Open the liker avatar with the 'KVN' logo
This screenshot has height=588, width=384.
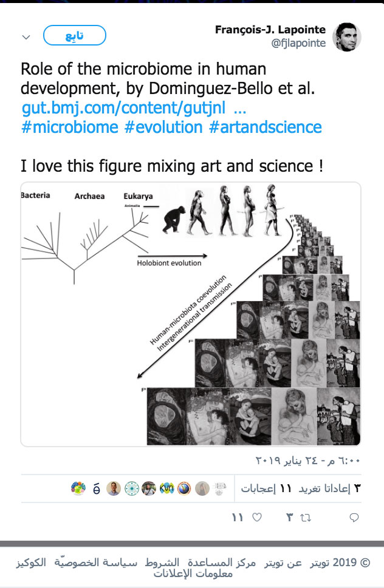pyautogui.click(x=166, y=488)
